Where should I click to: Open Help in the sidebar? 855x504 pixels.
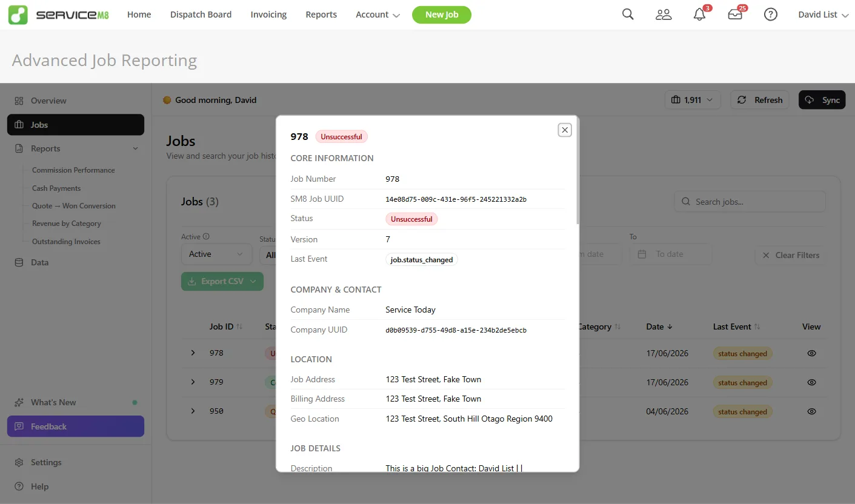pos(76,486)
